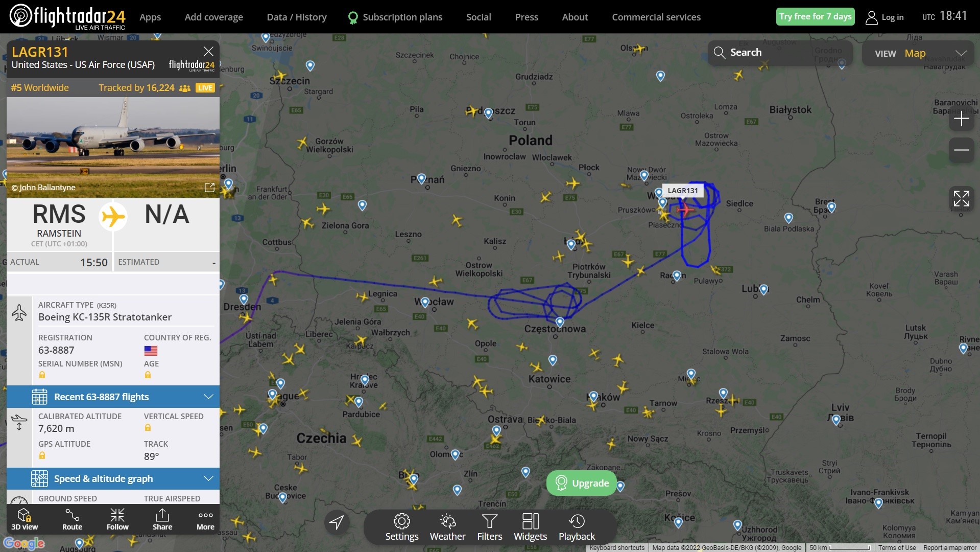Click the LIVE status badge
The image size is (980, 552).
pos(205,88)
